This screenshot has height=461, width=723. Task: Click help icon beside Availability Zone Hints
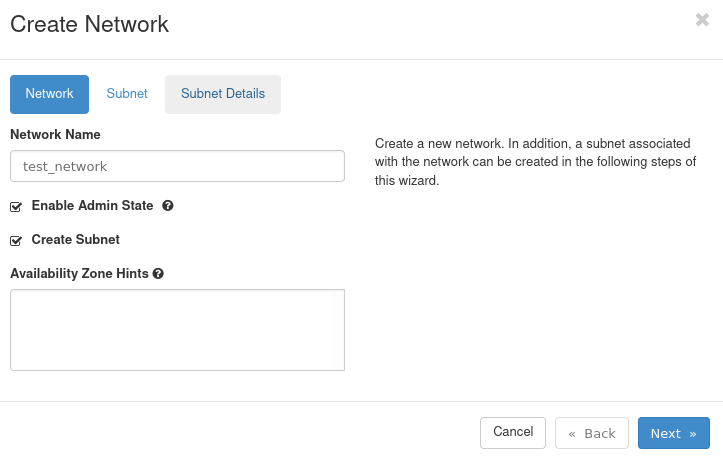158,273
